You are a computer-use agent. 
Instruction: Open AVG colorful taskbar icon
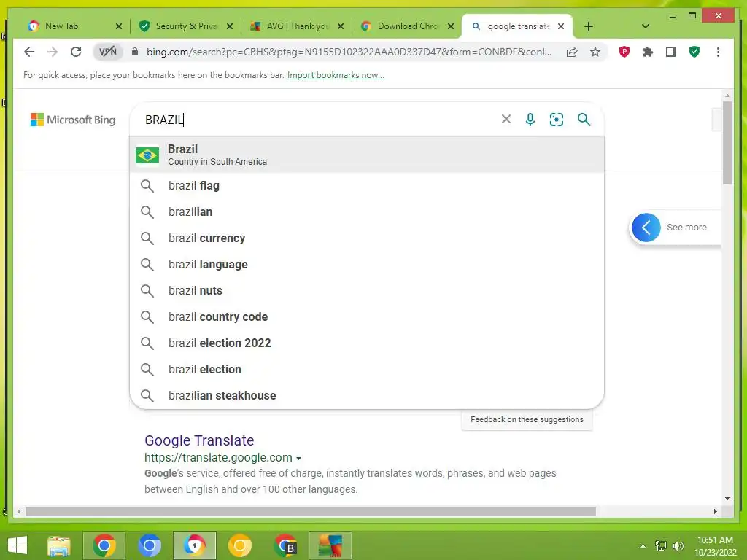330,545
